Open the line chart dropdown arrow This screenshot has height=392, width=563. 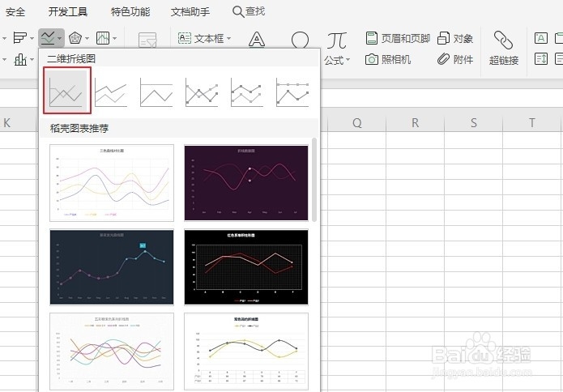pyautogui.click(x=60, y=38)
